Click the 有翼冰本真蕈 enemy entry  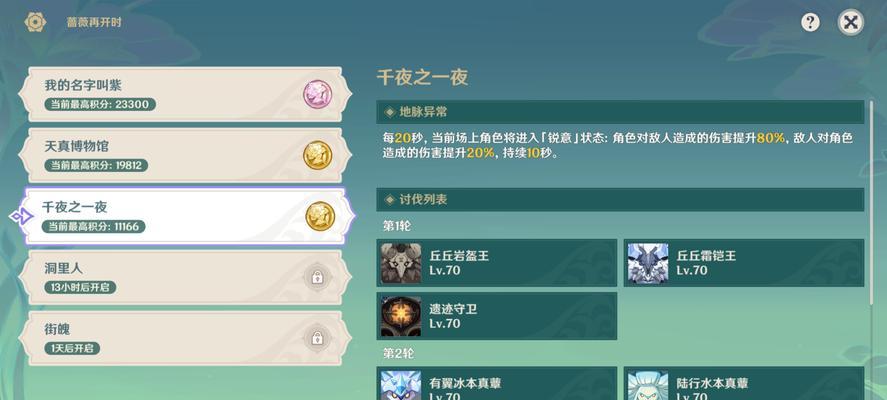(x=497, y=384)
